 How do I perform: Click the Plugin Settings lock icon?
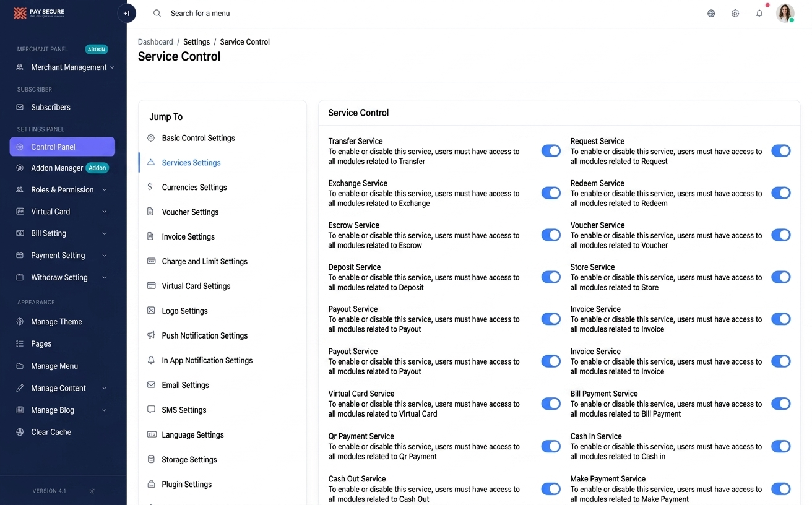click(151, 484)
